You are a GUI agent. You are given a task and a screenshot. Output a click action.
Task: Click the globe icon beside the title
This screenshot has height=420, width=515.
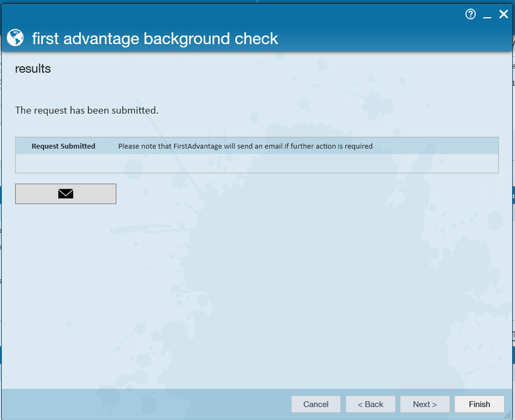(x=15, y=38)
